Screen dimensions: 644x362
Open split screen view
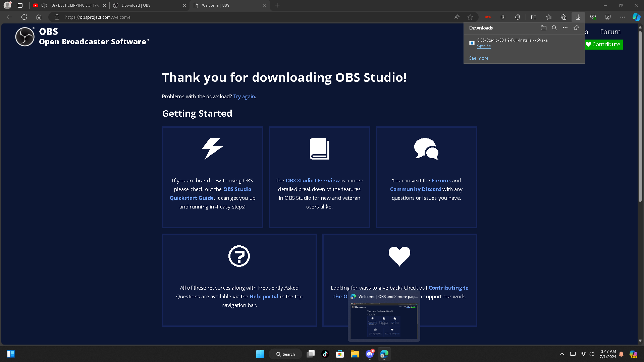pyautogui.click(x=534, y=17)
